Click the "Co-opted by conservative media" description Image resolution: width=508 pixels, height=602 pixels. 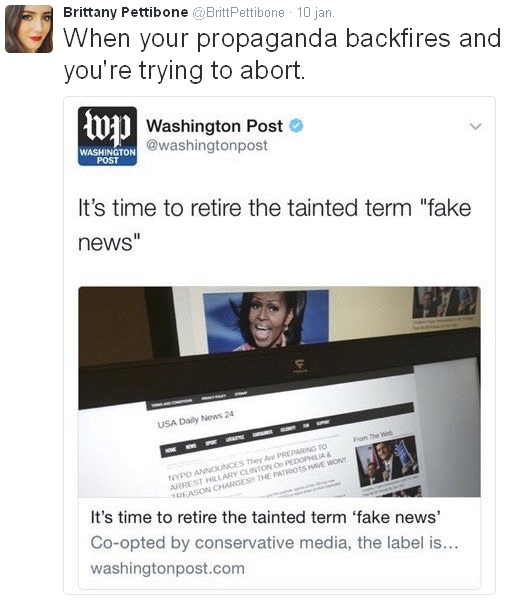click(x=275, y=542)
